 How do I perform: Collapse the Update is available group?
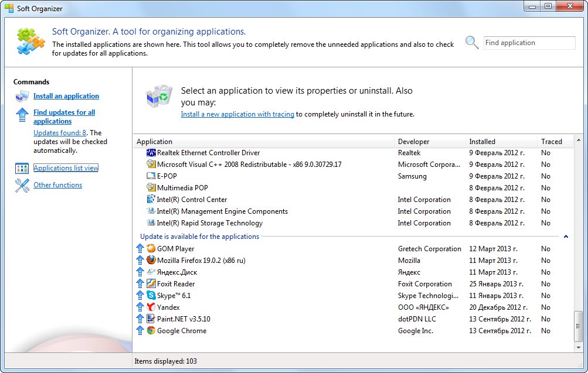566,237
